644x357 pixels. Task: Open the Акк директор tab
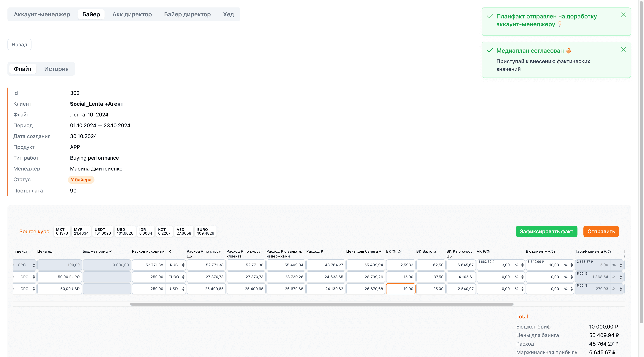coord(132,14)
